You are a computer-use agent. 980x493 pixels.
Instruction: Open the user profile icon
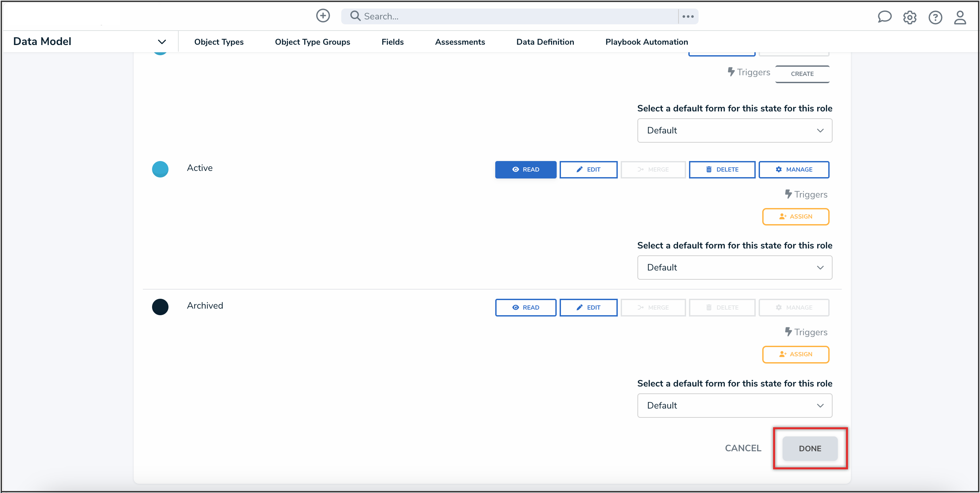coord(960,17)
